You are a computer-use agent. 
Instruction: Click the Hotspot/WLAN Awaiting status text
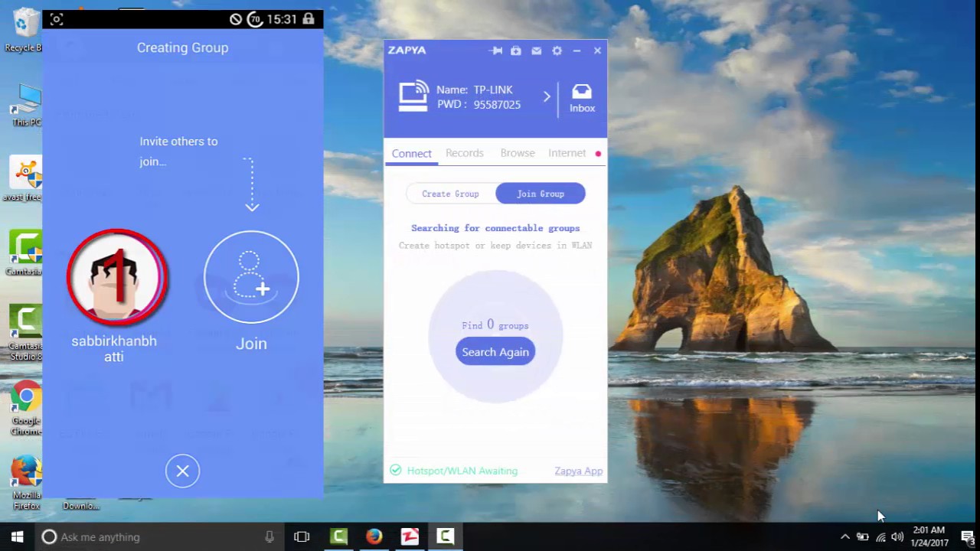pyautogui.click(x=462, y=471)
